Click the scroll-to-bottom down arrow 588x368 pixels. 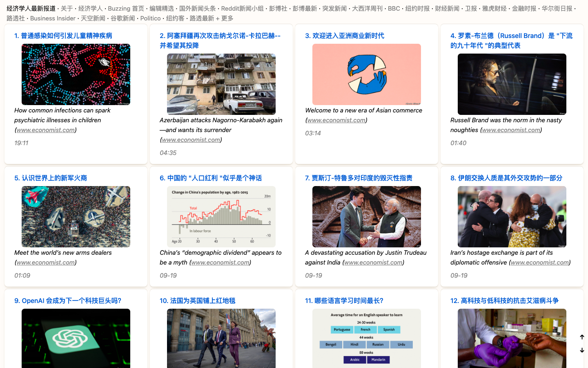[x=582, y=350]
